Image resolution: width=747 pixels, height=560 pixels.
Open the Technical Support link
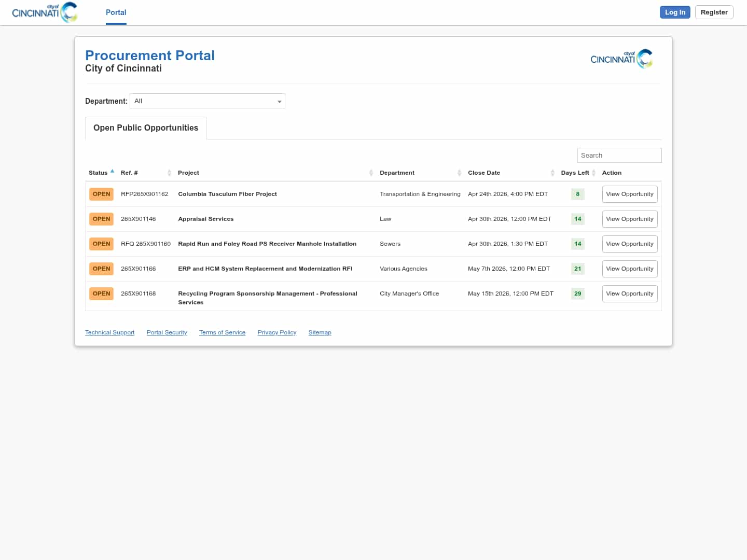[x=109, y=332]
